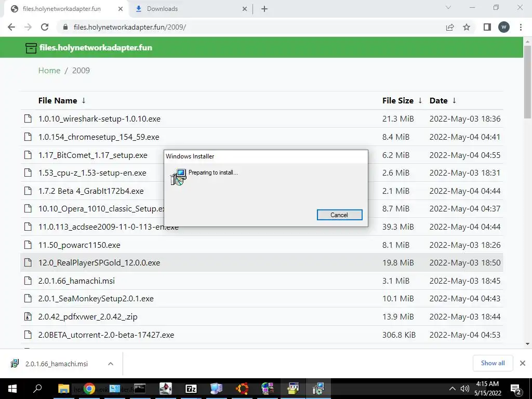Sort by File Size column
This screenshot has height=399, width=532.
402,101
